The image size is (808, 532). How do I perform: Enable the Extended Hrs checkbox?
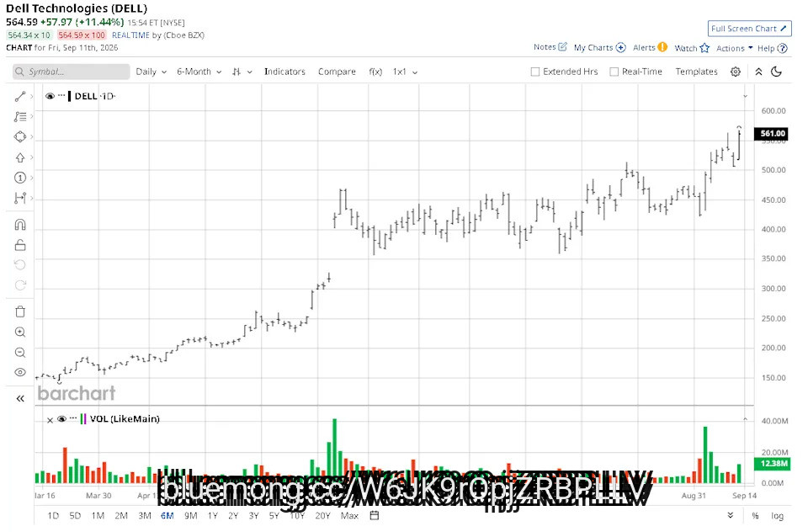[x=535, y=72]
